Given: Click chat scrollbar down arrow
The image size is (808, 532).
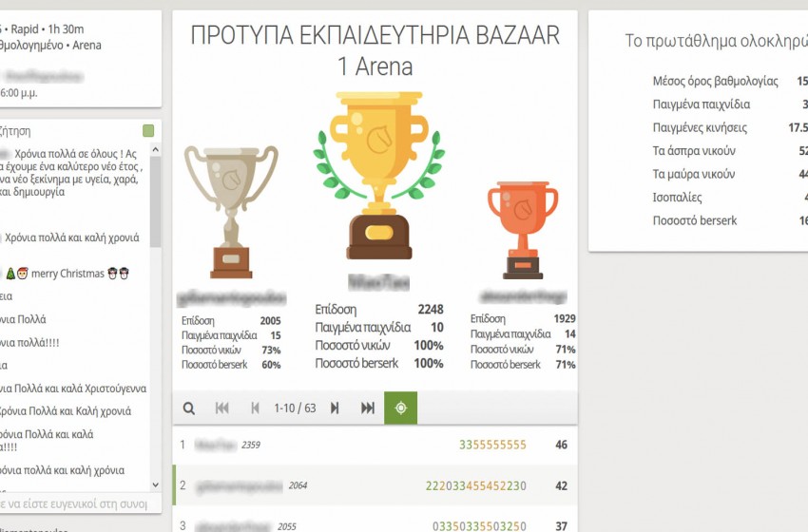Looking at the screenshot, I should [x=156, y=484].
